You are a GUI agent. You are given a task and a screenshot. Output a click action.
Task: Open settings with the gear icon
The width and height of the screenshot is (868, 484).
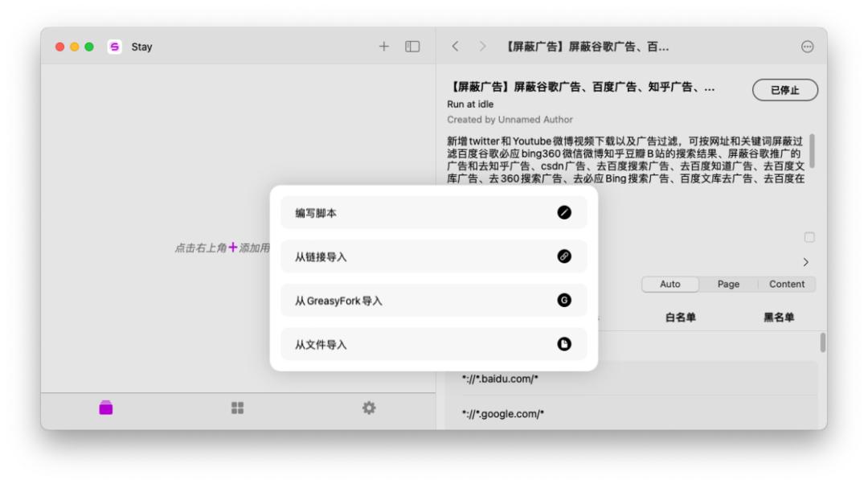[x=368, y=408]
